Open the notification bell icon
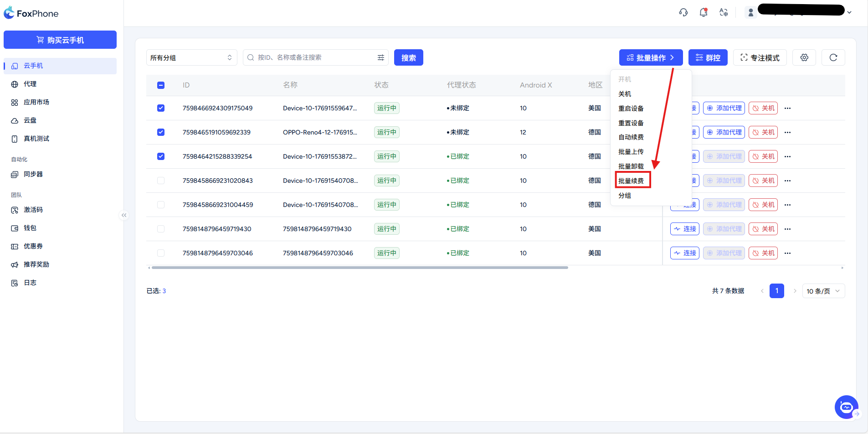 (x=704, y=13)
